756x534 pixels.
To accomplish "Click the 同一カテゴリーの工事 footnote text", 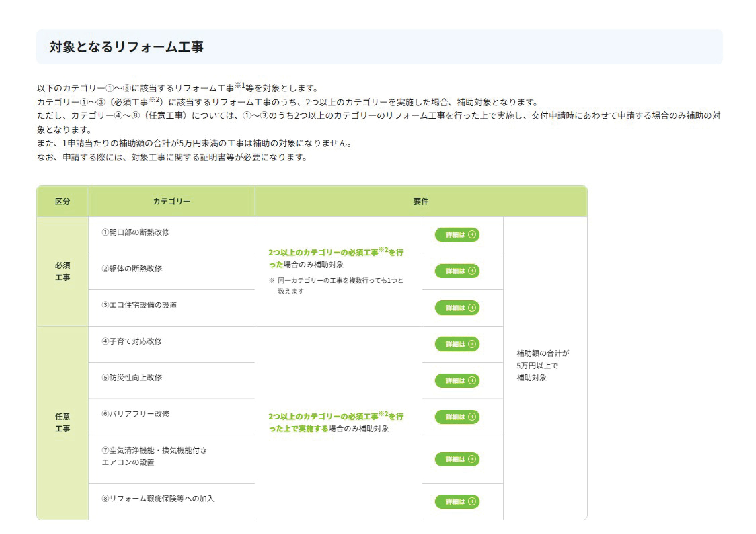I will pos(340,281).
